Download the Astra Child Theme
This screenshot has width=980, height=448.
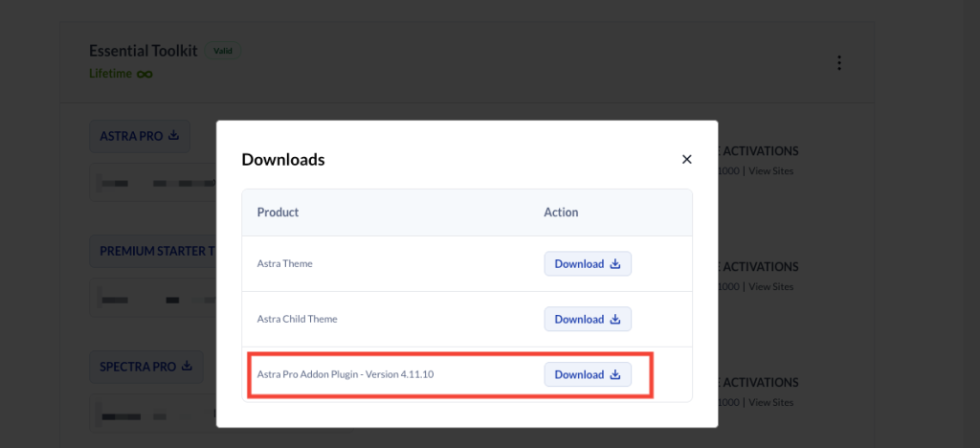click(588, 319)
